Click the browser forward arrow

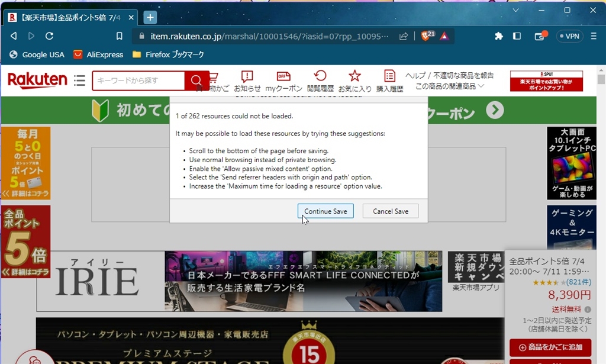tap(31, 36)
